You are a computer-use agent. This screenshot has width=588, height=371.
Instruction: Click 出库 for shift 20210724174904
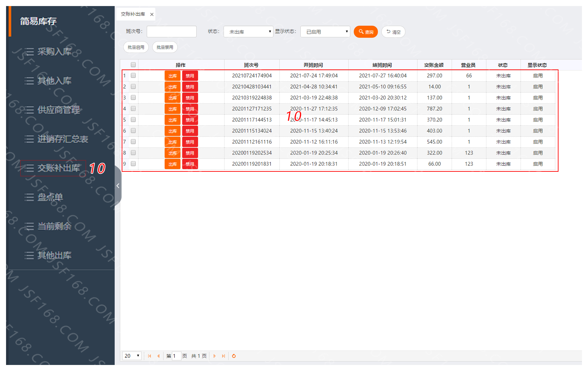click(173, 76)
